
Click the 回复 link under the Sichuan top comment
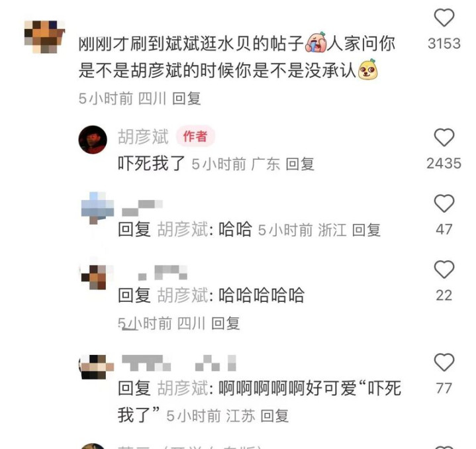coord(187,99)
